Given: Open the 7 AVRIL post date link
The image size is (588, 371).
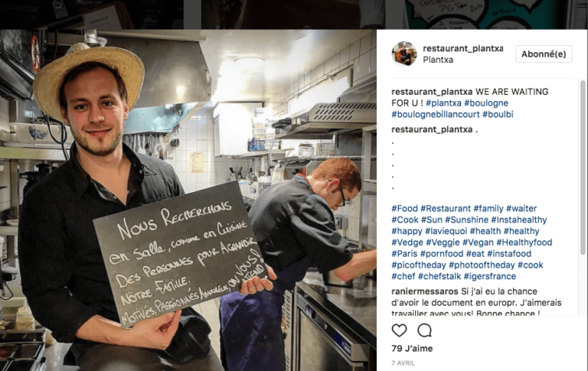Looking at the screenshot, I should (403, 363).
